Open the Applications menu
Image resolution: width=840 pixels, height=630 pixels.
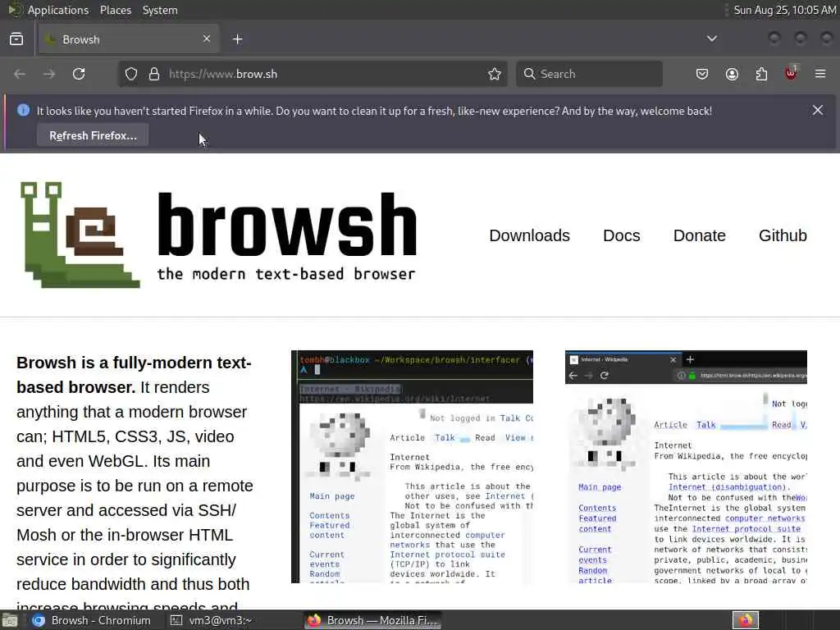pos(58,10)
